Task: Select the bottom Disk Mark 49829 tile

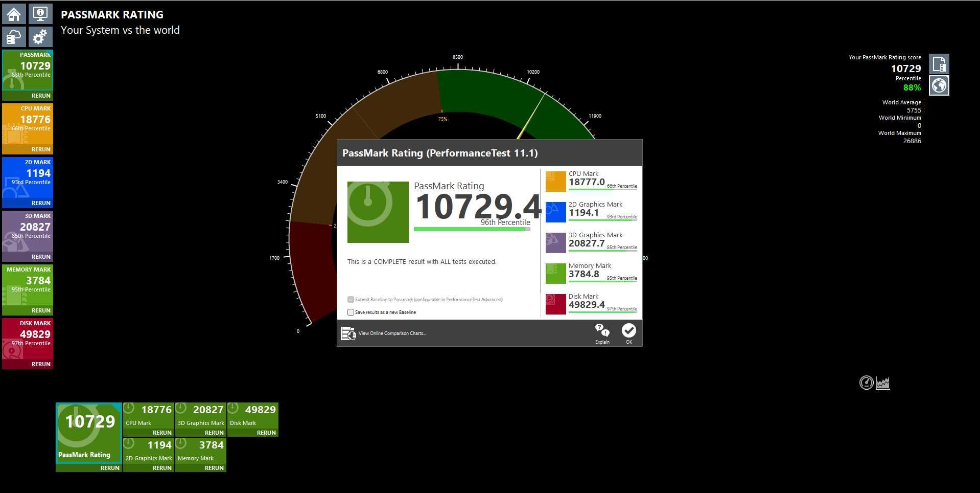Action: coord(253,415)
